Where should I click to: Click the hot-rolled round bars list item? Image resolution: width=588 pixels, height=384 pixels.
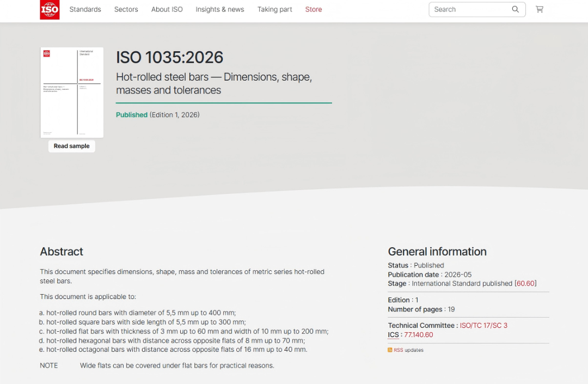138,313
